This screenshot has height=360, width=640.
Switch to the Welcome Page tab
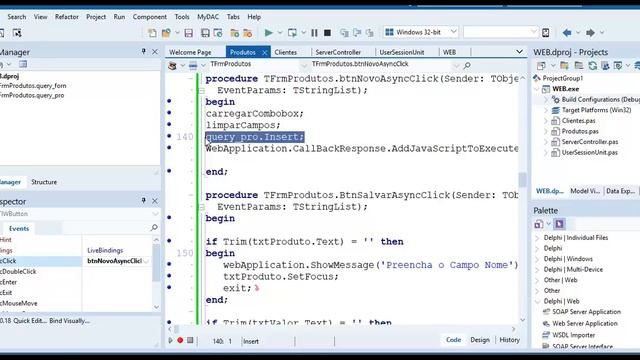tap(190, 52)
